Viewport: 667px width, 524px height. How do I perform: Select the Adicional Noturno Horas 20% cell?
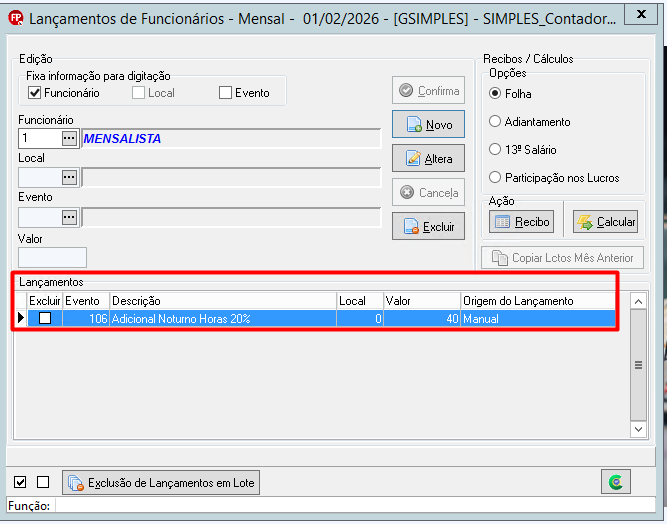pos(223,318)
